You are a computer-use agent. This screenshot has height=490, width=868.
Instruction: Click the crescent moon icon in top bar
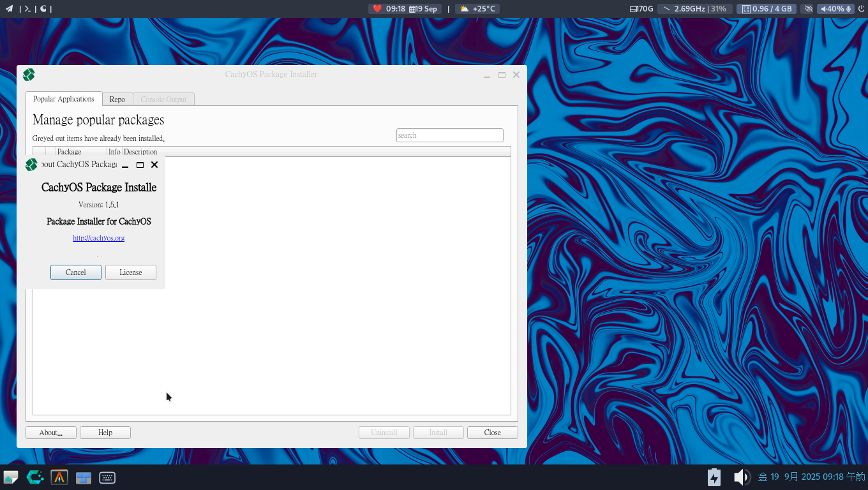pyautogui.click(x=43, y=9)
